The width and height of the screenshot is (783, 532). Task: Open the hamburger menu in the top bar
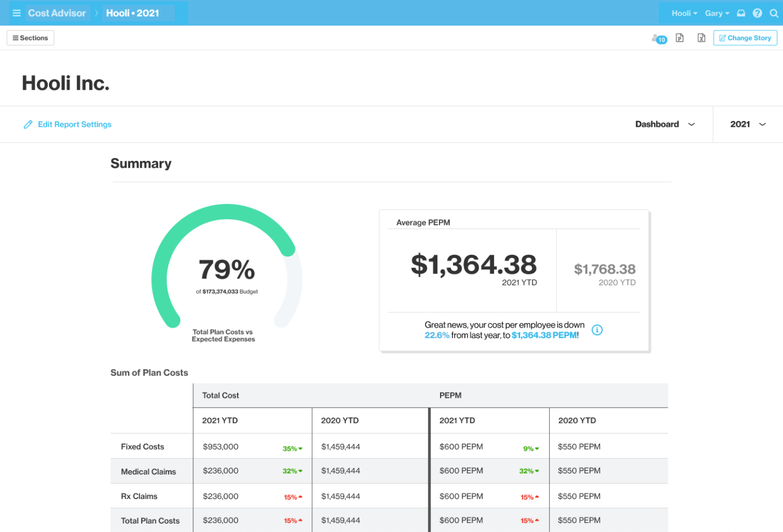click(16, 13)
